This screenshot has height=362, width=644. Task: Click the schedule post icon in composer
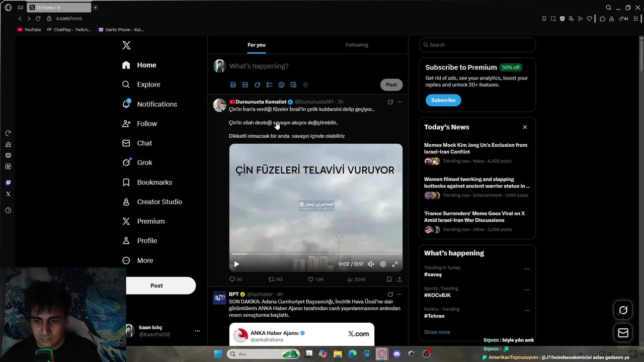pos(293,85)
